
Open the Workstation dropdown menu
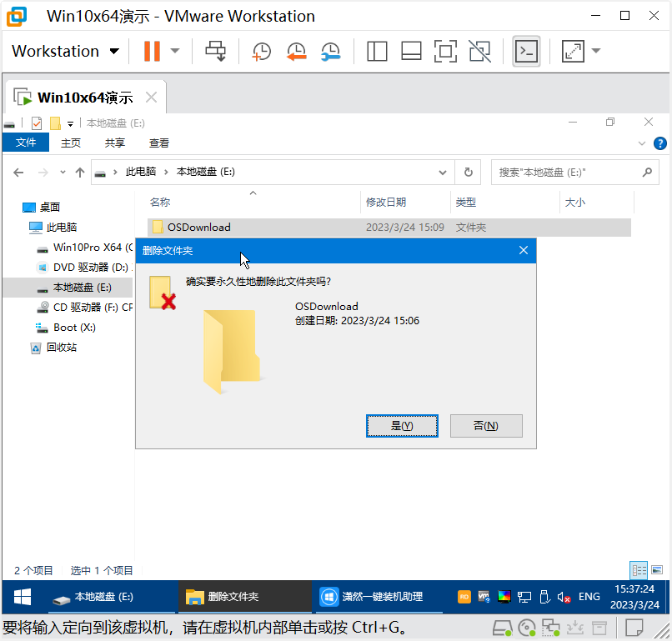pyautogui.click(x=65, y=51)
